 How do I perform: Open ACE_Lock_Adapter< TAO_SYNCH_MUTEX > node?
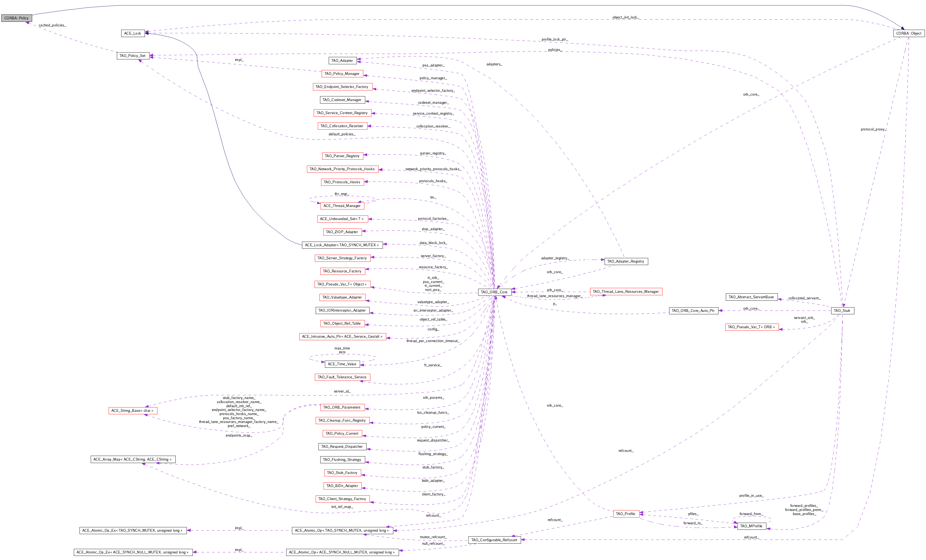[342, 245]
